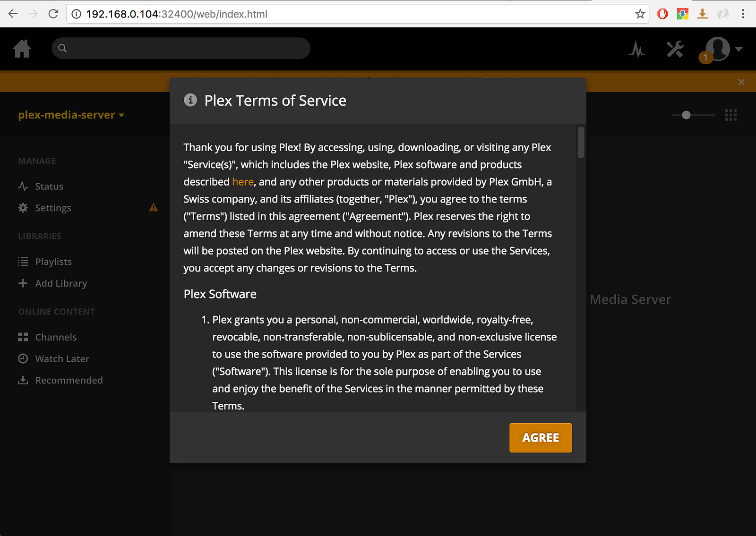Adjust the thumbnail size slider handle
Viewport: 756px width, 536px height.
pyautogui.click(x=687, y=115)
